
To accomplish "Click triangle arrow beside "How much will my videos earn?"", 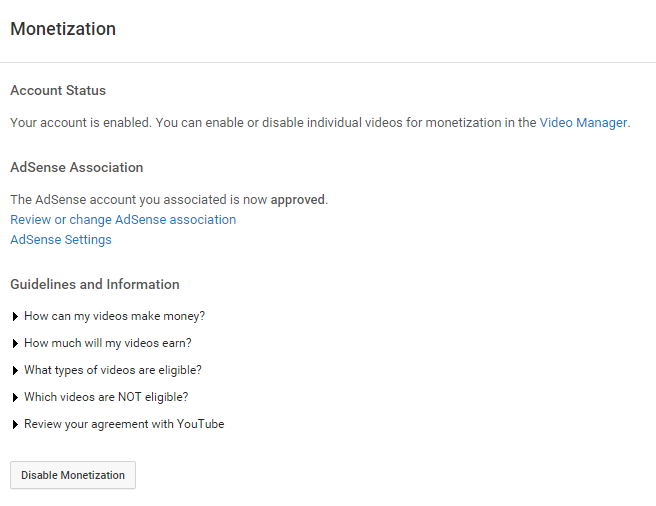I will click(15, 343).
